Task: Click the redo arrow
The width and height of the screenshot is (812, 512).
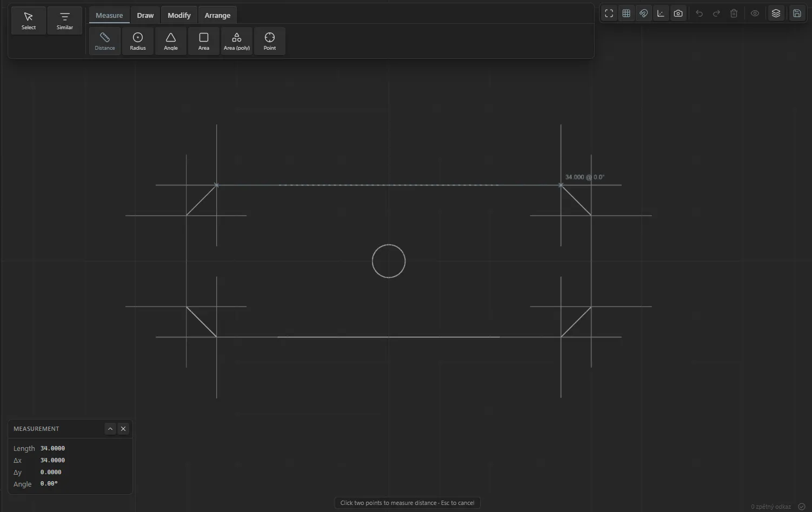Action: pos(717,14)
